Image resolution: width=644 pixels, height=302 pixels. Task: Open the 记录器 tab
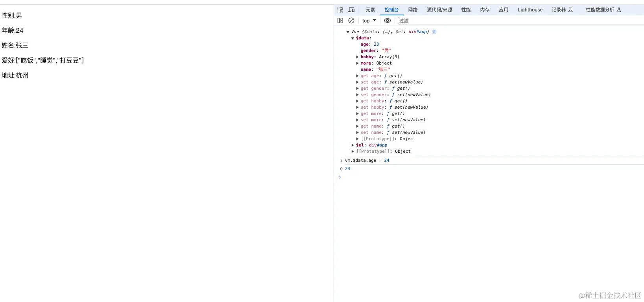562,10
